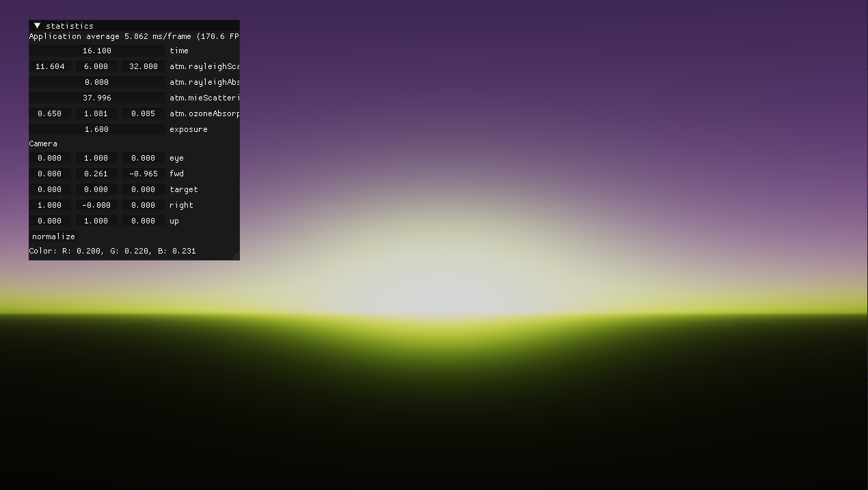Select the fwd Y value 0.261
This screenshot has height=490, width=868.
point(96,174)
